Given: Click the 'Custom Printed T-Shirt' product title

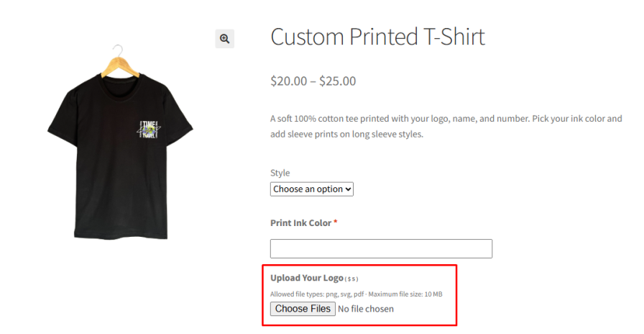Looking at the screenshot, I should pyautogui.click(x=377, y=37).
